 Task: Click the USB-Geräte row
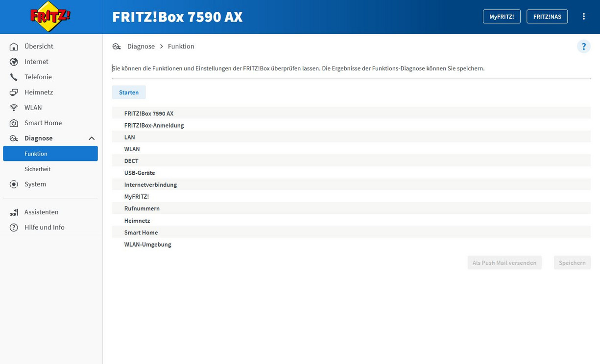pos(351,173)
